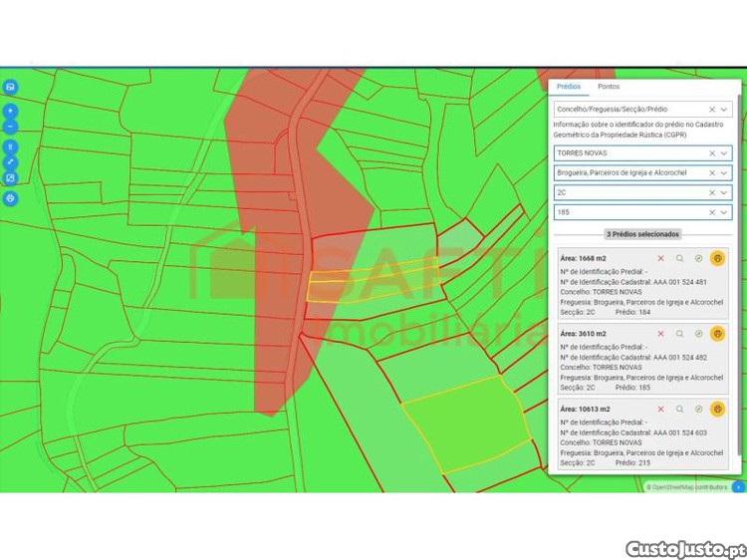The image size is (747, 560).
Task: Expand the TORRES NOVAS dropdown
Action: (x=724, y=153)
